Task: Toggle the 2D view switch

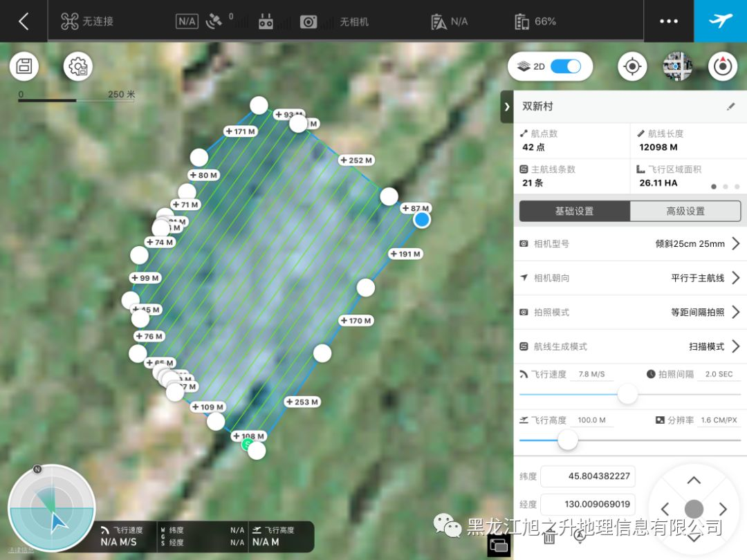Action: point(564,66)
